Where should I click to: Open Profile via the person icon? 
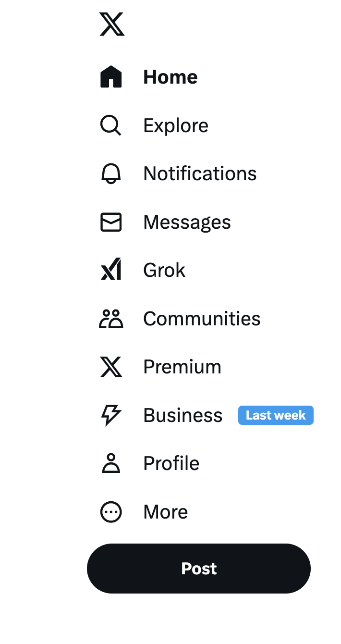111,463
